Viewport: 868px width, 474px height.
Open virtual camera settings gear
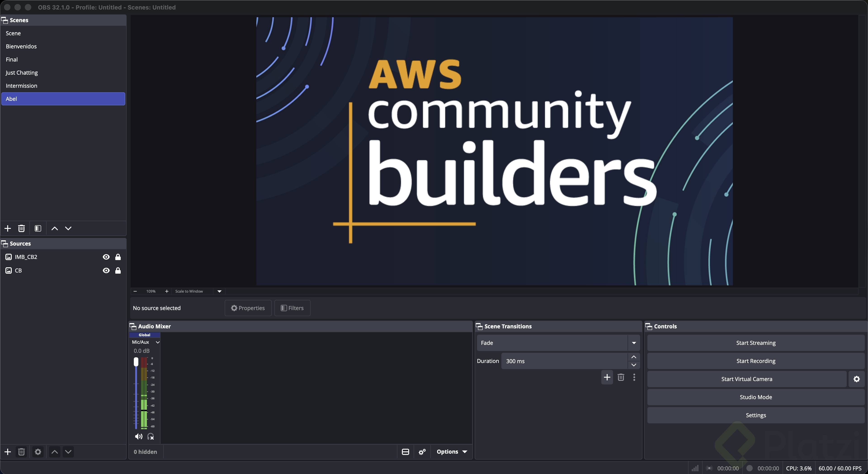tap(856, 379)
